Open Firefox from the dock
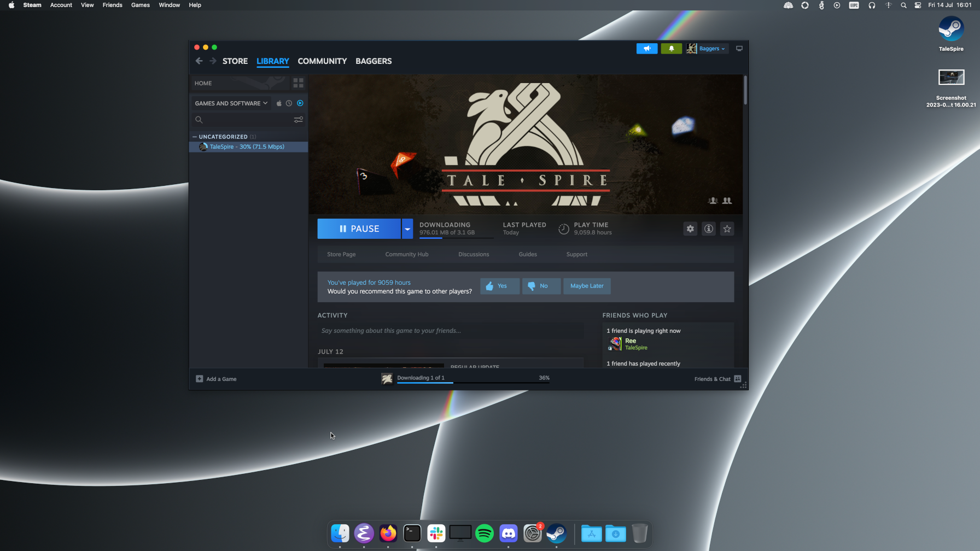 coord(388,533)
